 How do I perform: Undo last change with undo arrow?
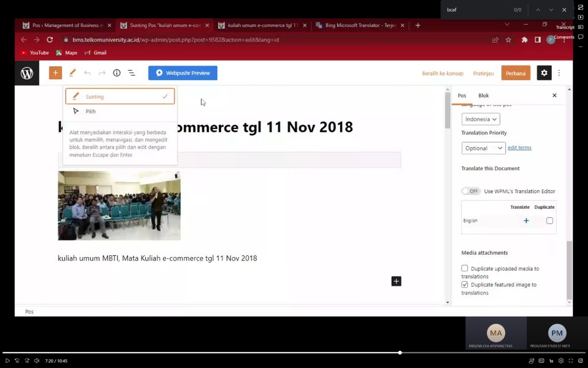pos(87,73)
